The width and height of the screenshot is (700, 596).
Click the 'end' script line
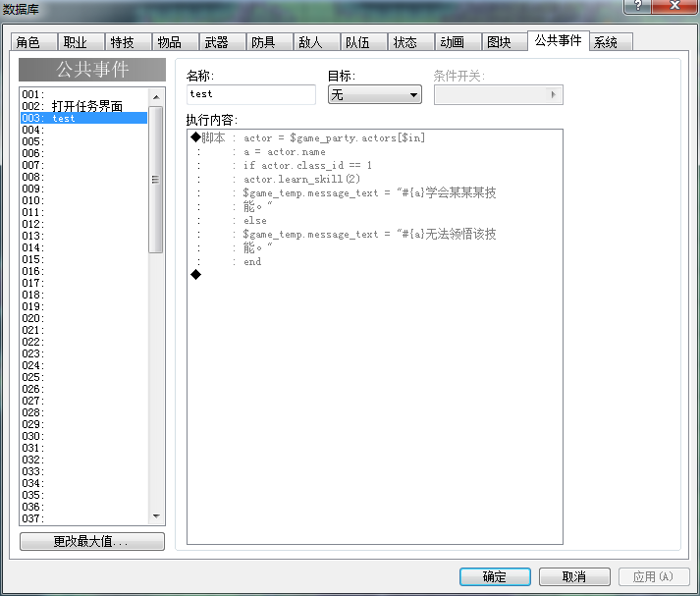[x=375, y=261]
